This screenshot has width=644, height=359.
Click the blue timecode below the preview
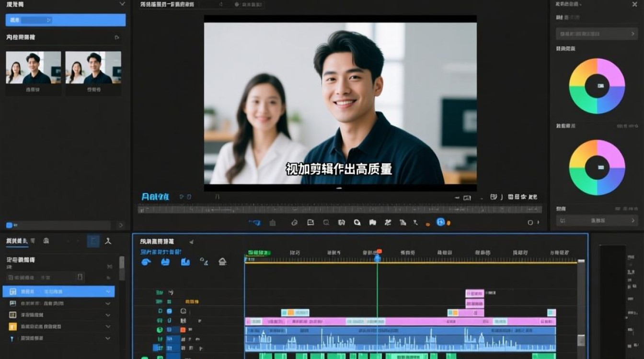click(155, 197)
